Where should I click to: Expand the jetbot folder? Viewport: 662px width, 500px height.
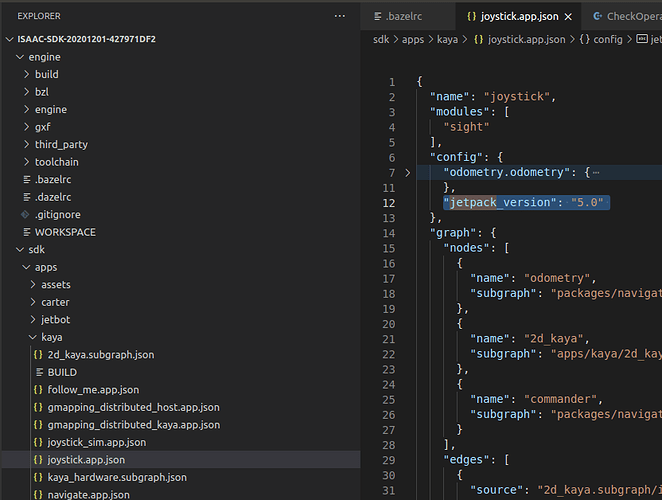[x=33, y=320]
